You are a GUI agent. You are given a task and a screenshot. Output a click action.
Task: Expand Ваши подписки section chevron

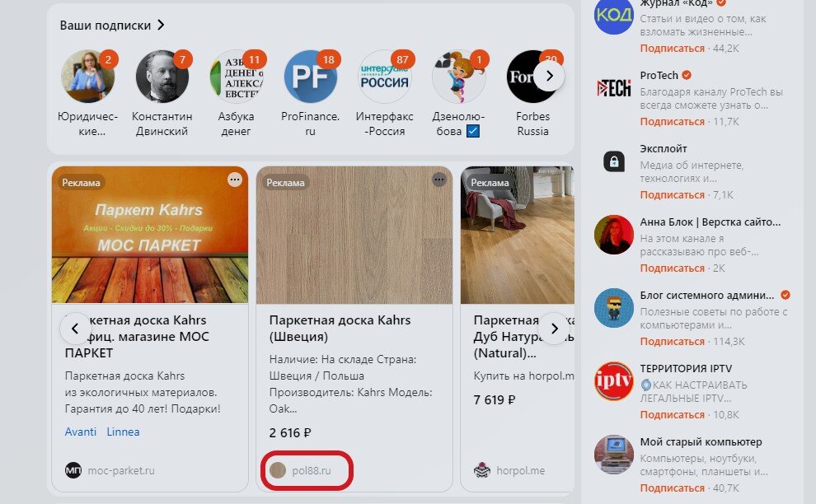tap(161, 25)
